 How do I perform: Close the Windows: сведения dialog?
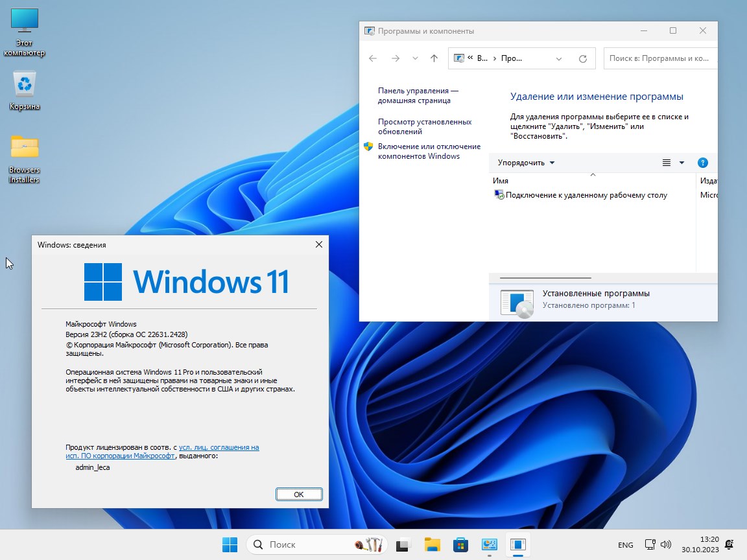tap(319, 244)
